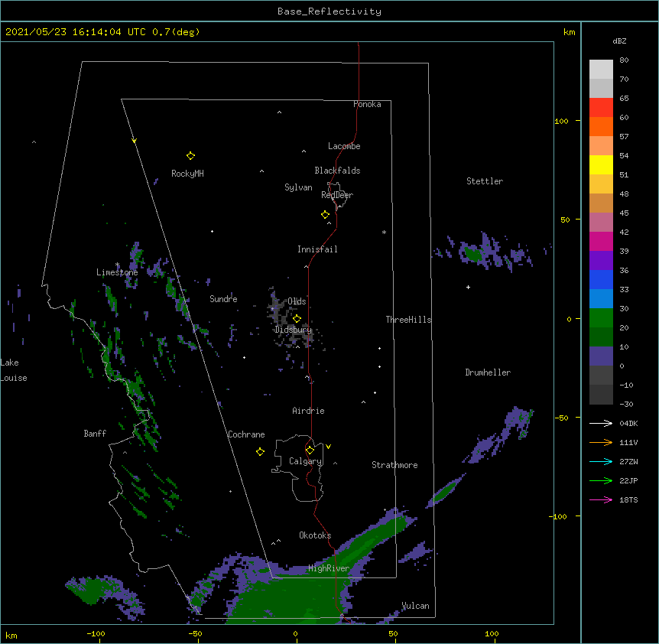This screenshot has width=659, height=644.
Task: Click the ThreeHills town label
Action: [x=408, y=320]
